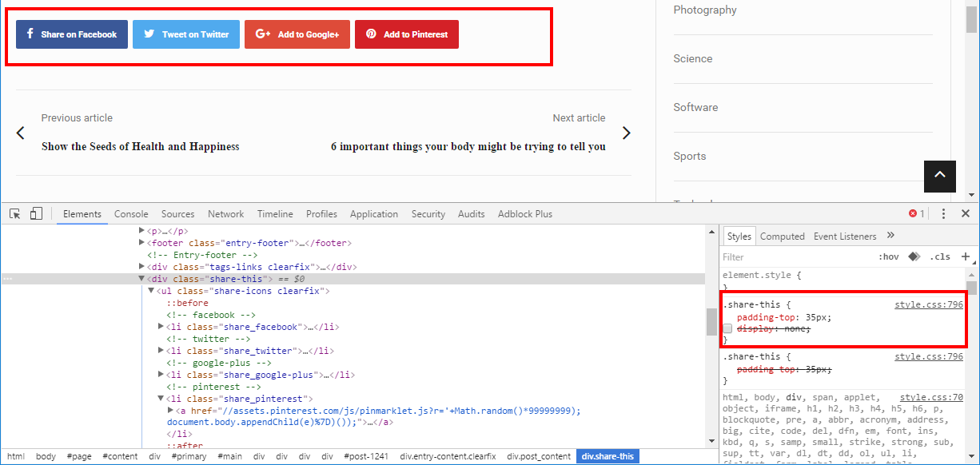Click the red error count indicator
The image size is (980, 465).
tap(916, 214)
